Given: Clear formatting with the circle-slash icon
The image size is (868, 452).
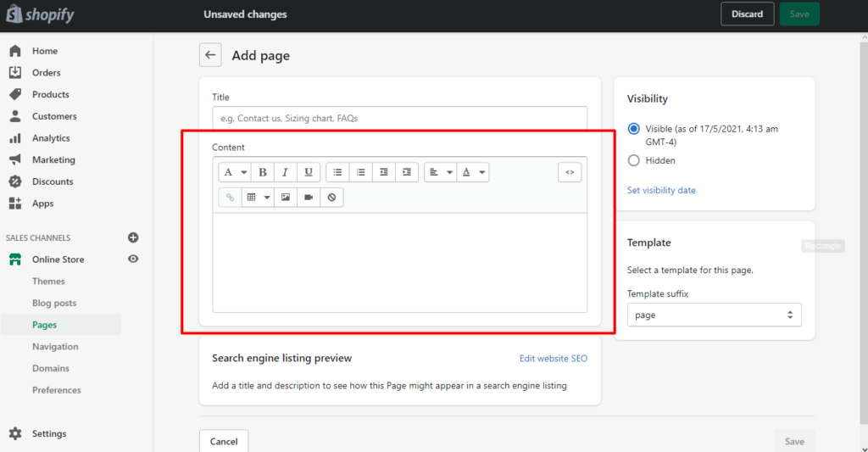Looking at the screenshot, I should [x=331, y=198].
